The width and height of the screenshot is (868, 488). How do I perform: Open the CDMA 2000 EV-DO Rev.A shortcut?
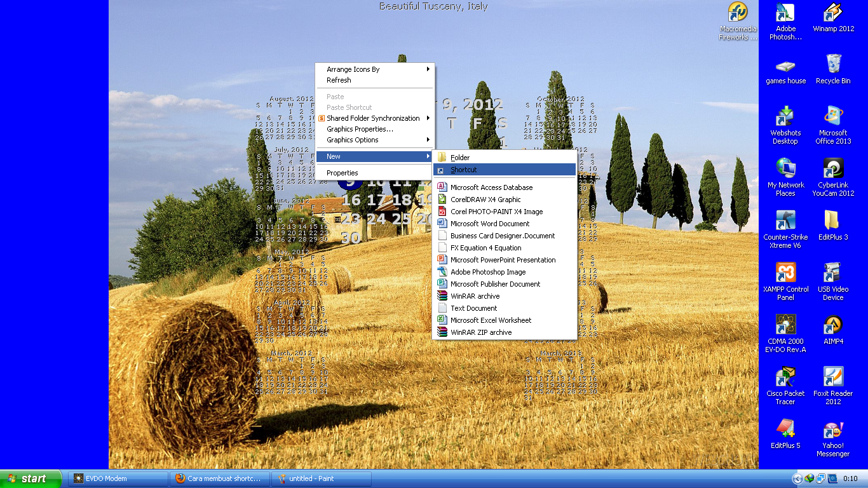785,334
